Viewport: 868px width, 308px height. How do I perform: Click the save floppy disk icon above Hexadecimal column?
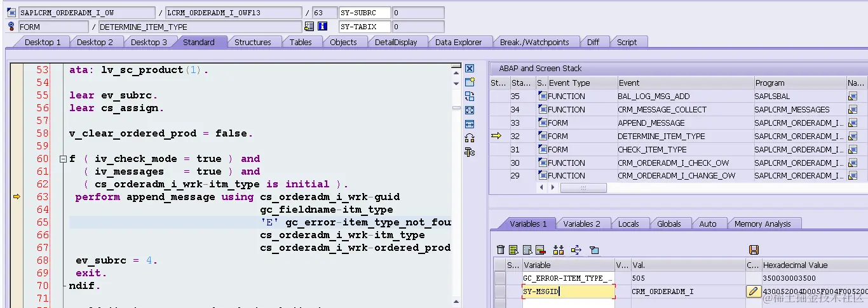tap(754, 250)
